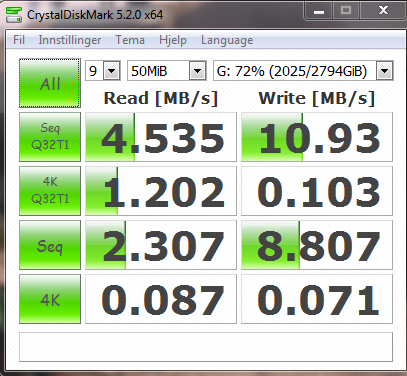Minimize the CrystalDiskMark window
407x376 pixels.
click(319, 11)
